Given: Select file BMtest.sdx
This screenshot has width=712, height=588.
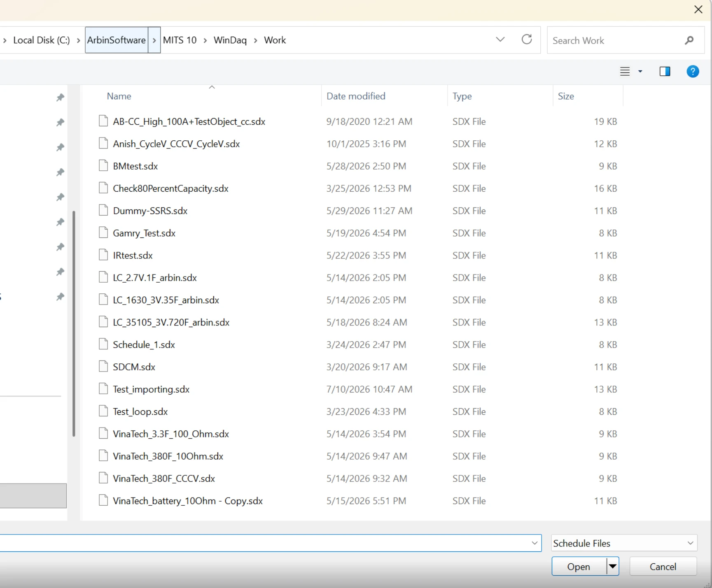Looking at the screenshot, I should pos(135,166).
